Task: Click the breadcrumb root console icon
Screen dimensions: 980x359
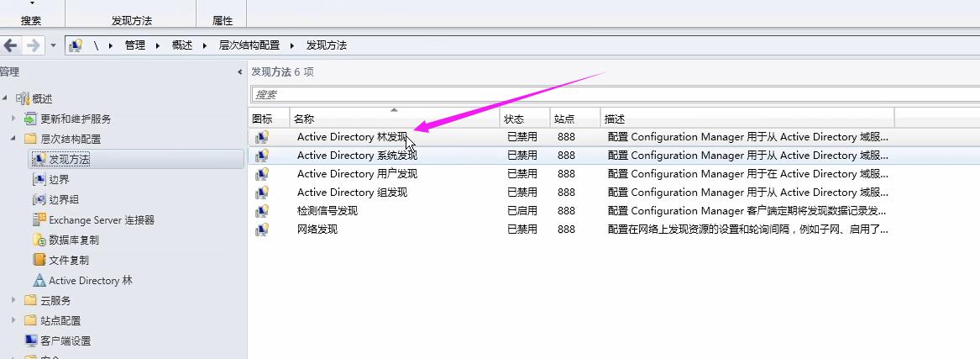Action: coord(76,45)
